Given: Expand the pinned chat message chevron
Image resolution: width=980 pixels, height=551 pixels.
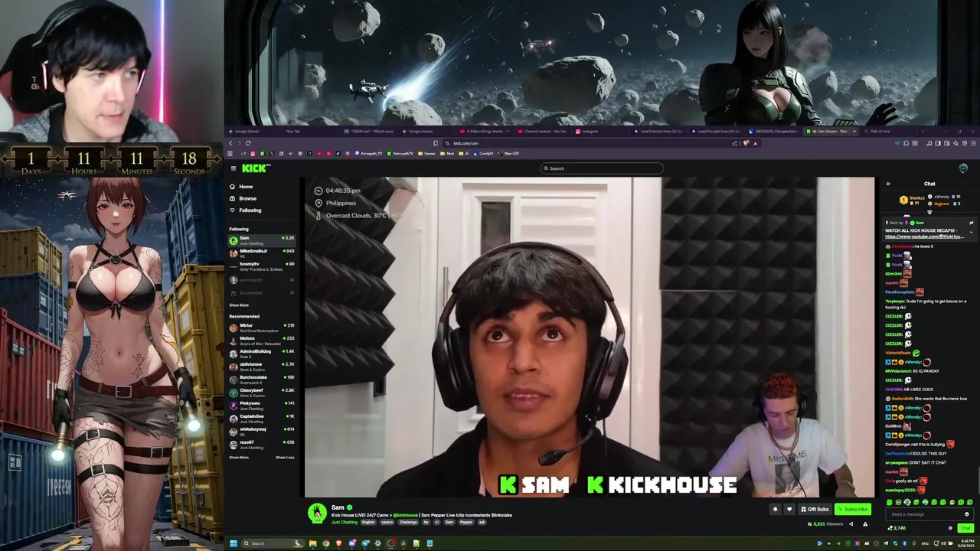Looking at the screenshot, I should pos(972,232).
